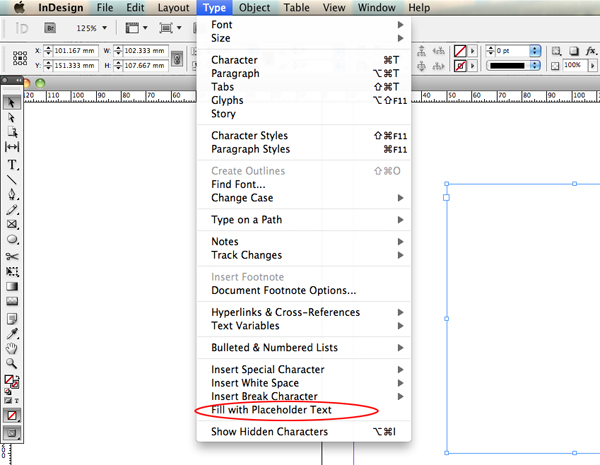Viewport: 600px width, 465px height.
Task: Expand the Hyperlinks & Cross-References submenu
Action: coord(304,312)
